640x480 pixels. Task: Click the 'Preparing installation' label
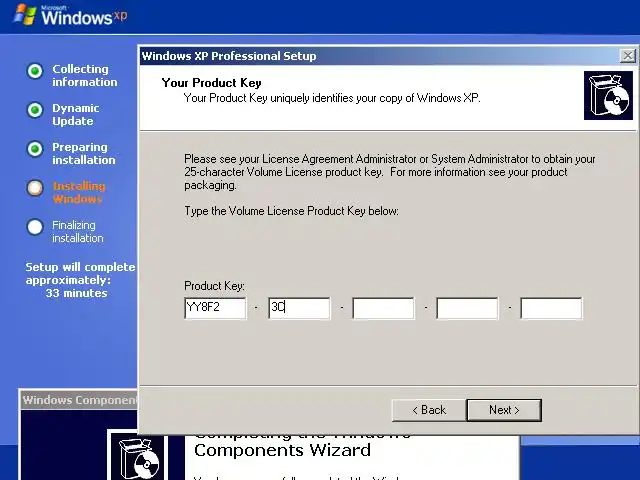[84, 153]
